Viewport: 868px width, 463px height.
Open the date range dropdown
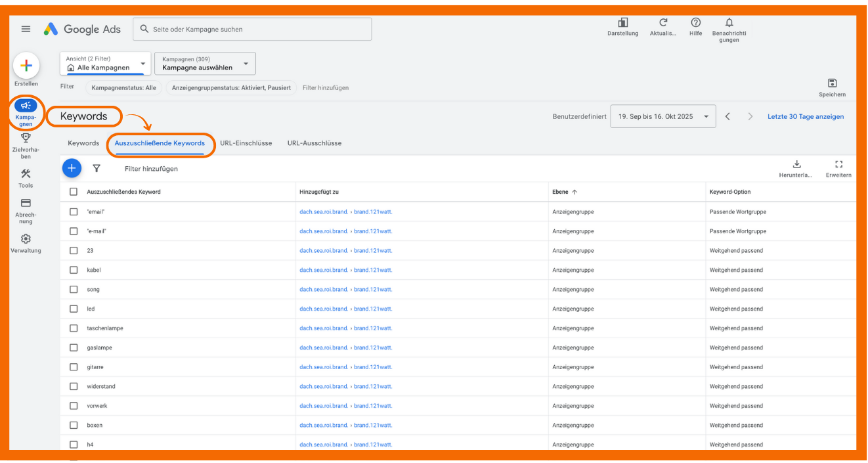(662, 116)
